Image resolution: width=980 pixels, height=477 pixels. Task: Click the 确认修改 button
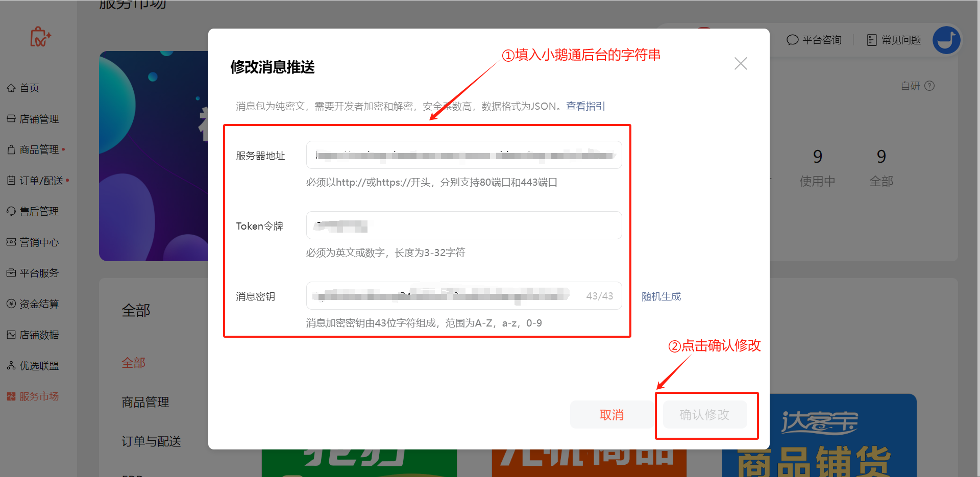tap(705, 415)
